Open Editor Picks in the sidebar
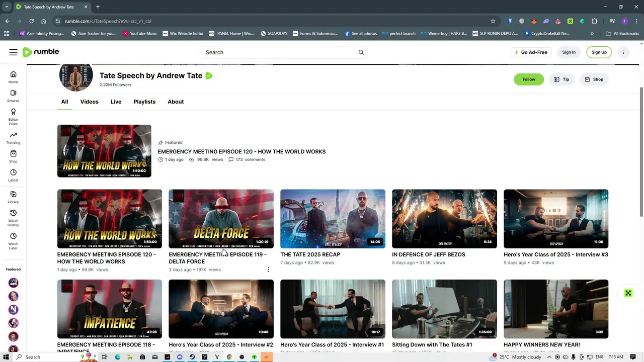 coord(13,117)
